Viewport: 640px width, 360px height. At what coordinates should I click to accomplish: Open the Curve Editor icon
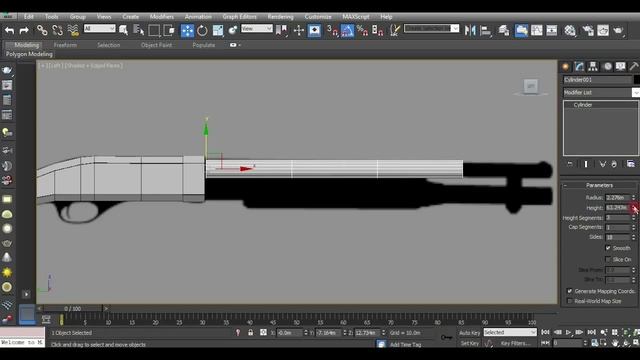[537, 30]
